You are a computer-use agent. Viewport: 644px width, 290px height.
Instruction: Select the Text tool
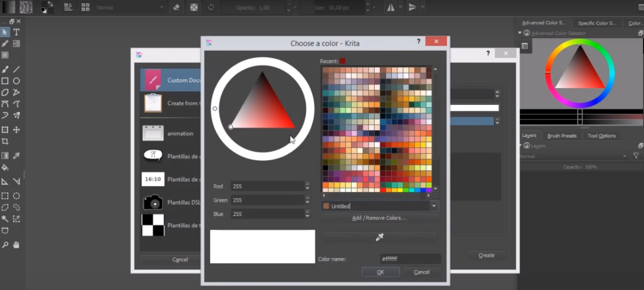(16, 32)
